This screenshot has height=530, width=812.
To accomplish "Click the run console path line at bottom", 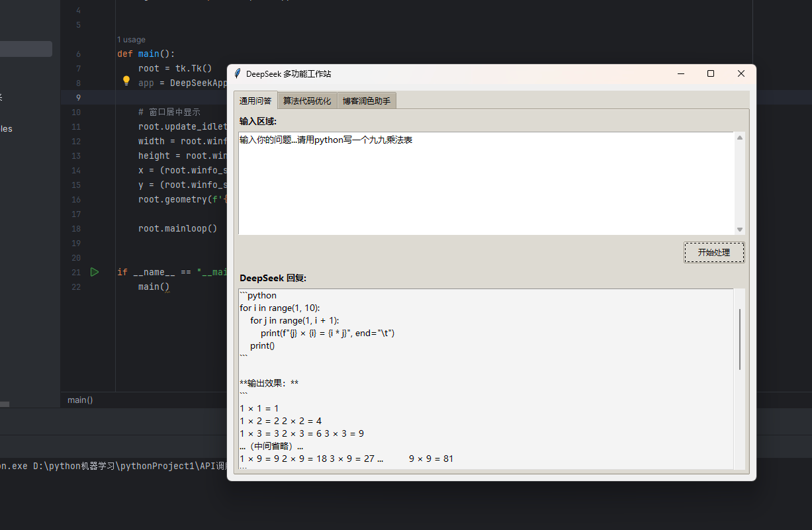I will pos(113,466).
